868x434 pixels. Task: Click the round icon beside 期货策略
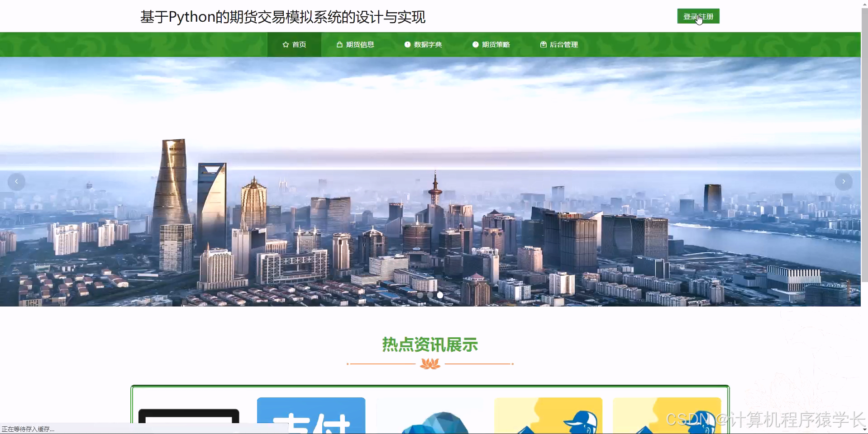coord(475,44)
